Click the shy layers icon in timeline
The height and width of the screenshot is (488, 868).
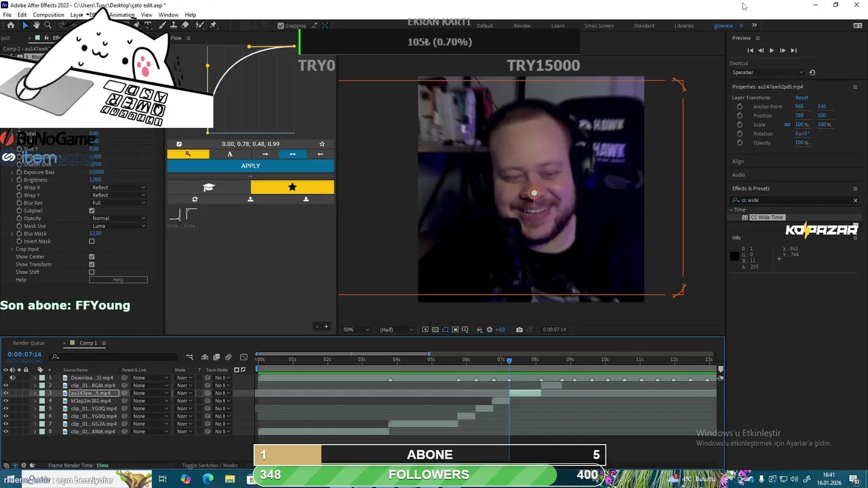click(205, 357)
